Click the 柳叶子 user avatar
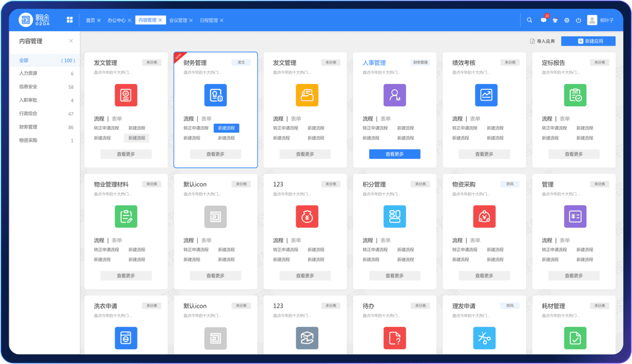 (x=592, y=20)
